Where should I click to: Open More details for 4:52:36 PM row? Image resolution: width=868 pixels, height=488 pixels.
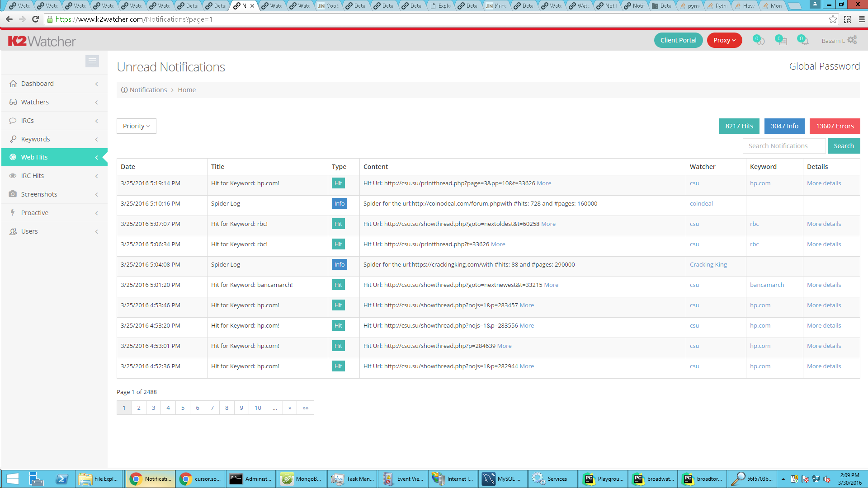824,366
